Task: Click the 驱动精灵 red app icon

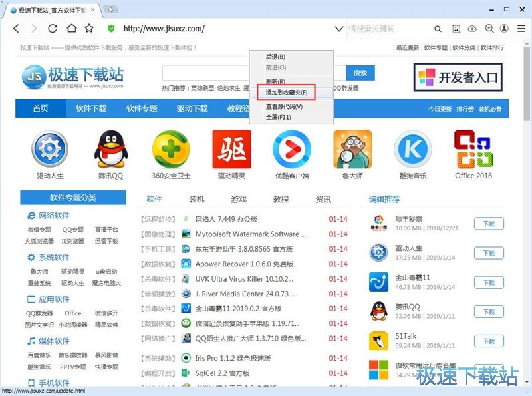Action: (x=231, y=149)
